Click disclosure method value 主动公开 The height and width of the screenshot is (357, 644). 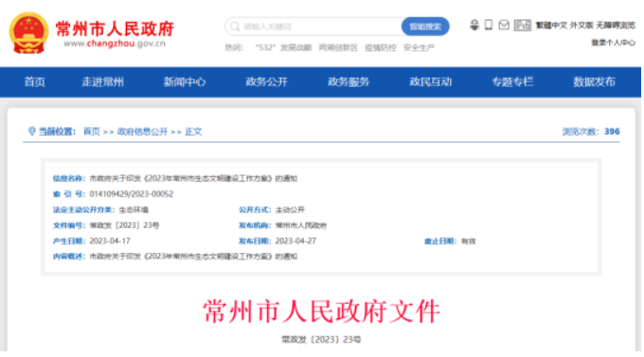tap(290, 210)
